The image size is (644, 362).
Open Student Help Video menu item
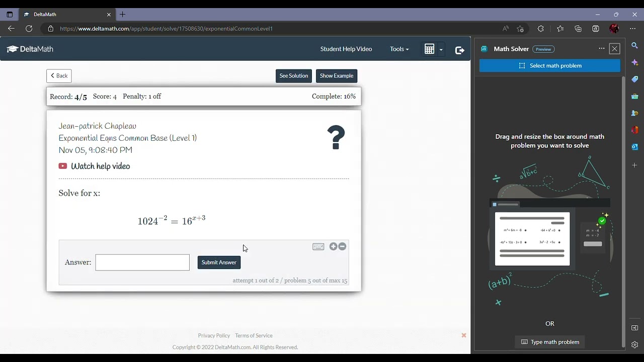coord(346,49)
